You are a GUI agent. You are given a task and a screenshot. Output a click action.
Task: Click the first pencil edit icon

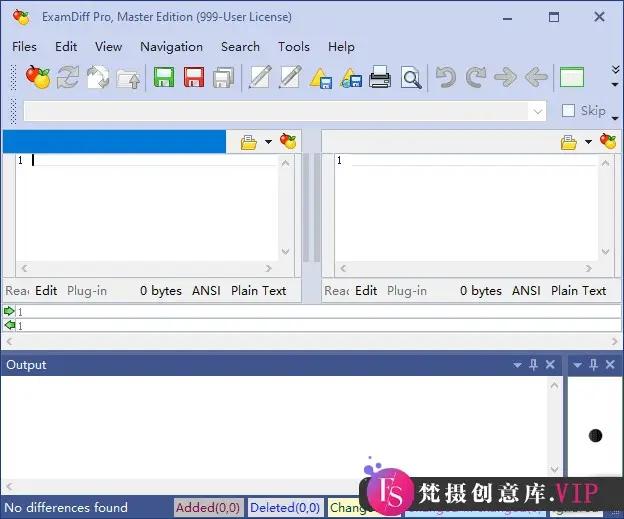point(260,77)
